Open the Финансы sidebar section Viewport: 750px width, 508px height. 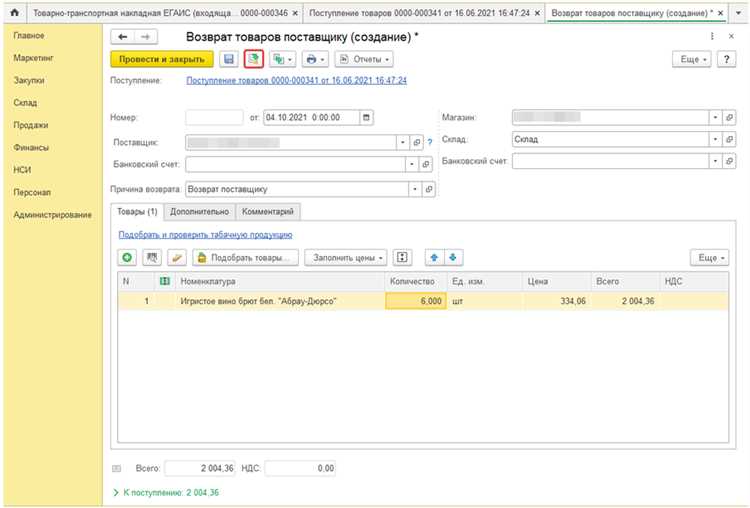point(31,147)
